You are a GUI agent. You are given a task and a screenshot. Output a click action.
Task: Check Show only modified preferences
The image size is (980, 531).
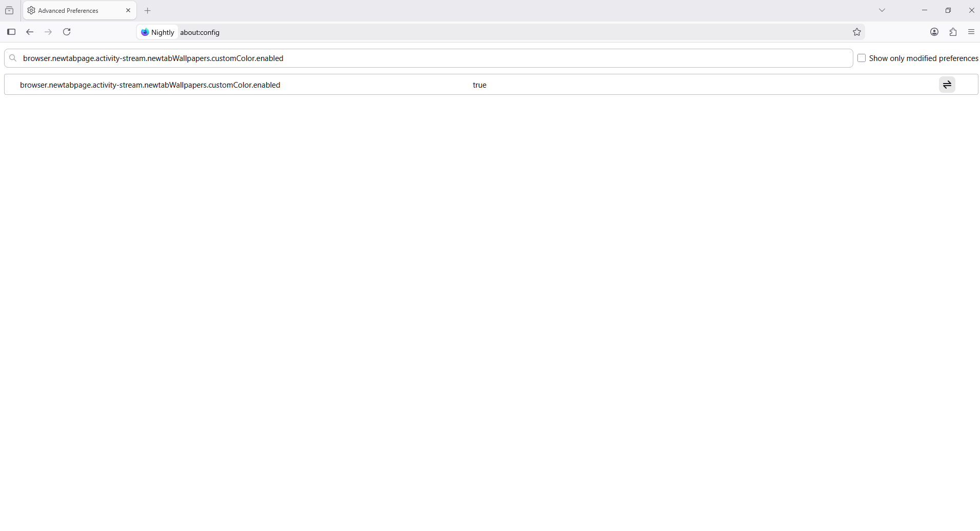pyautogui.click(x=862, y=58)
